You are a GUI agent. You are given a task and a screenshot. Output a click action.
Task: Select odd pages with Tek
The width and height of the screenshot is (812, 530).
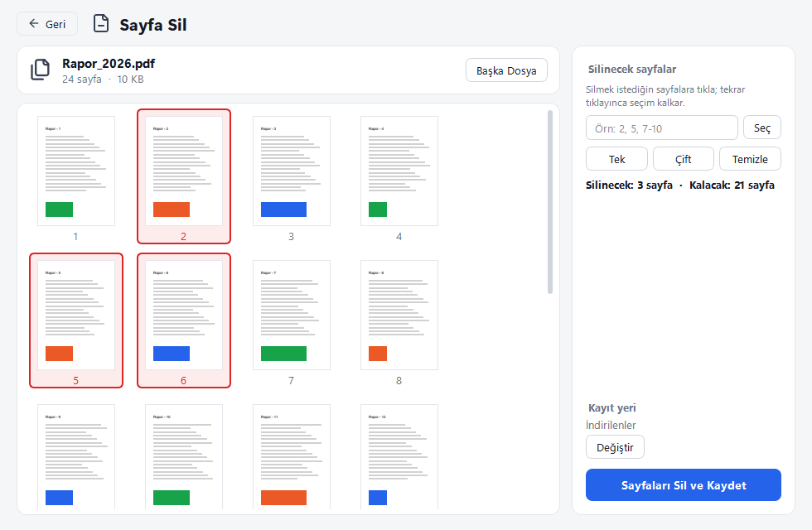[x=616, y=159]
